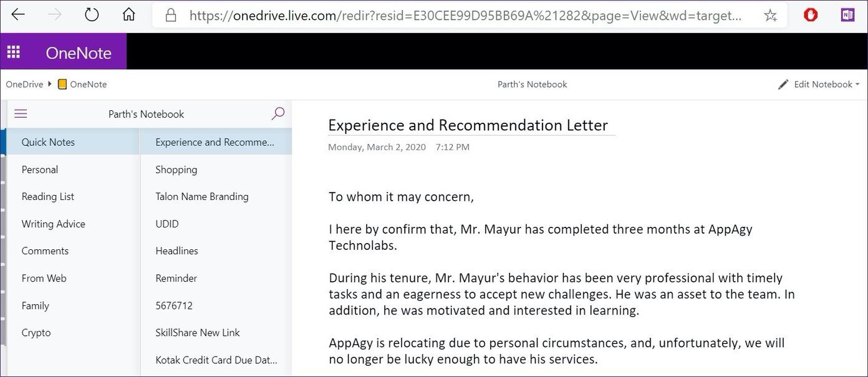This screenshot has width=868, height=377.
Task: Open the browser home icon
Action: pyautogui.click(x=128, y=15)
